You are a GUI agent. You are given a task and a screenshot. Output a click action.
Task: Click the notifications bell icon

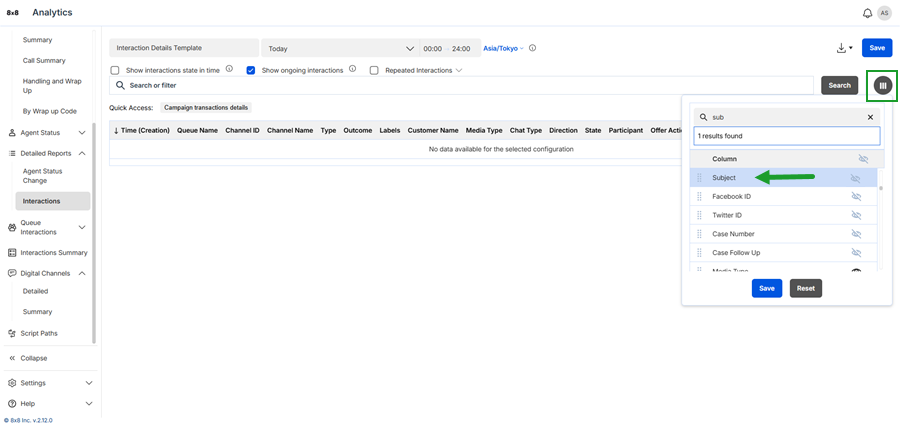(x=867, y=13)
